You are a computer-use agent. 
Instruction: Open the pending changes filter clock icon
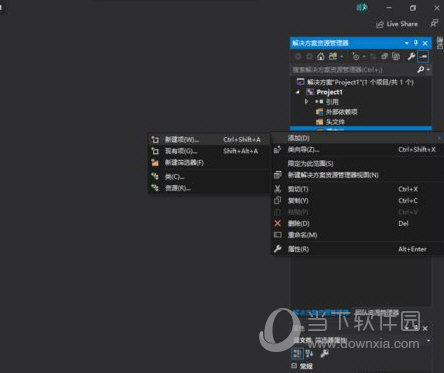[356, 56]
